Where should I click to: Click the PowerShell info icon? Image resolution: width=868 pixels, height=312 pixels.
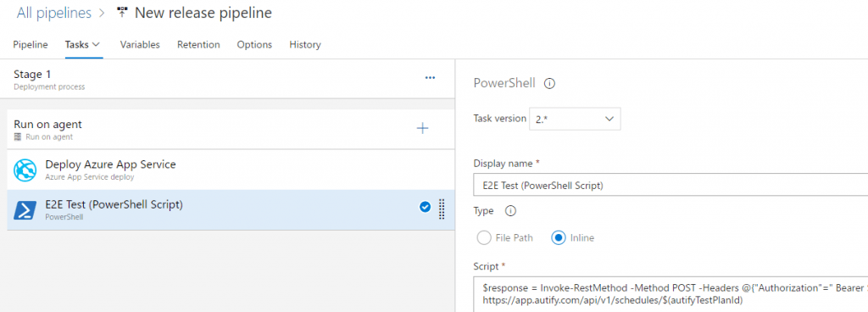[549, 84]
